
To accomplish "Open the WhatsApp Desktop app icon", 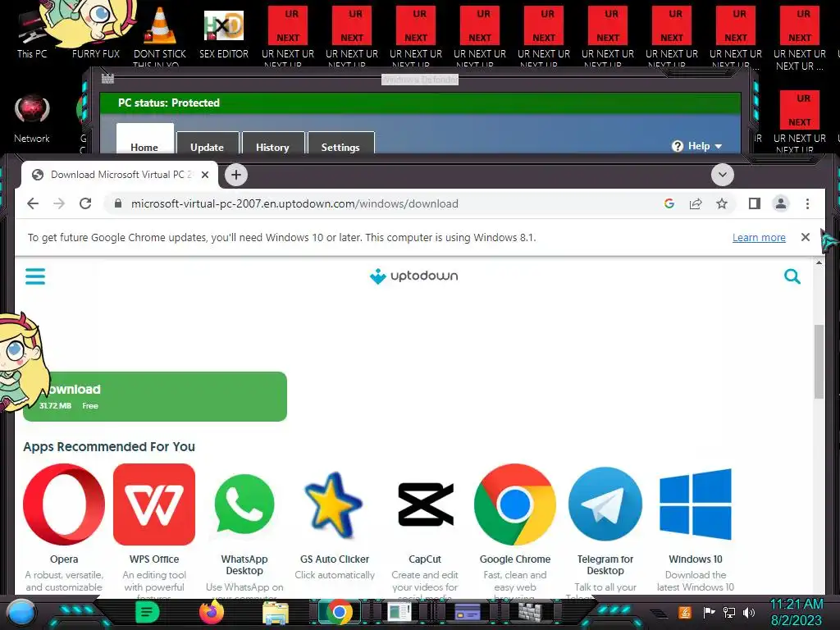I will click(244, 504).
